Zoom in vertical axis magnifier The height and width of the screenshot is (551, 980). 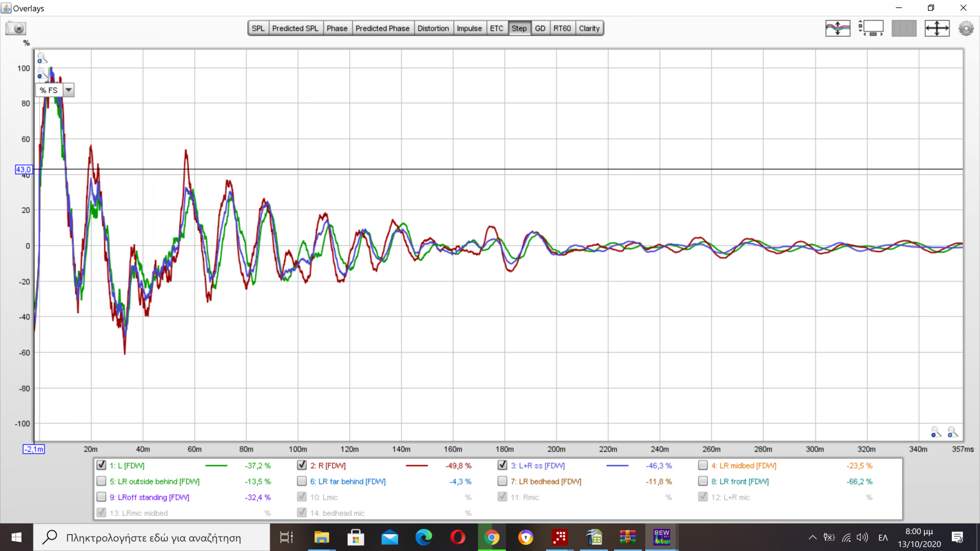point(42,58)
